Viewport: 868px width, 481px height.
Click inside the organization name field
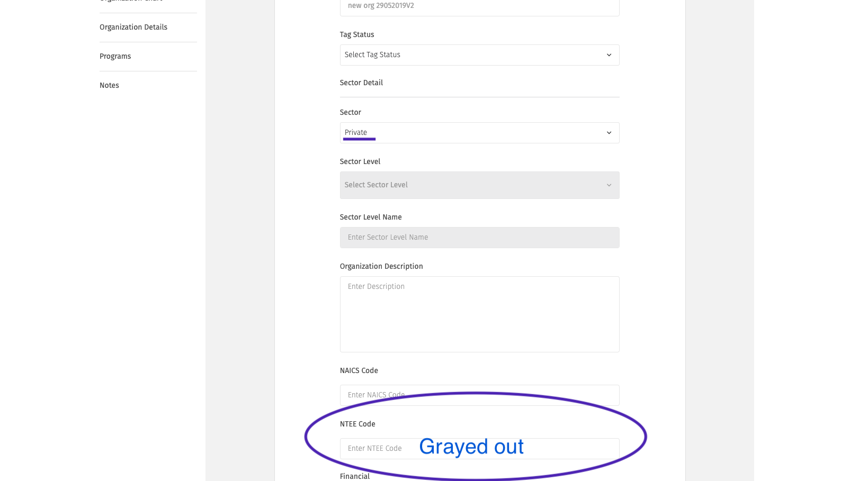[x=479, y=6]
